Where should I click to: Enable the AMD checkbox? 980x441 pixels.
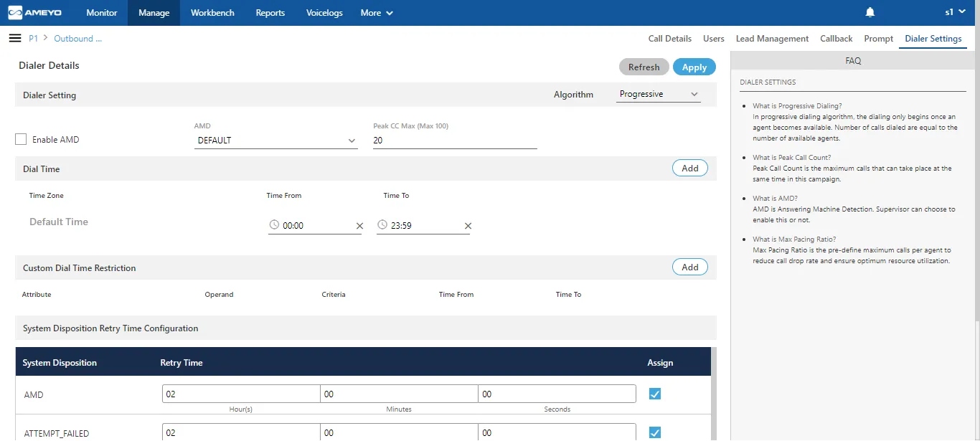pyautogui.click(x=21, y=139)
